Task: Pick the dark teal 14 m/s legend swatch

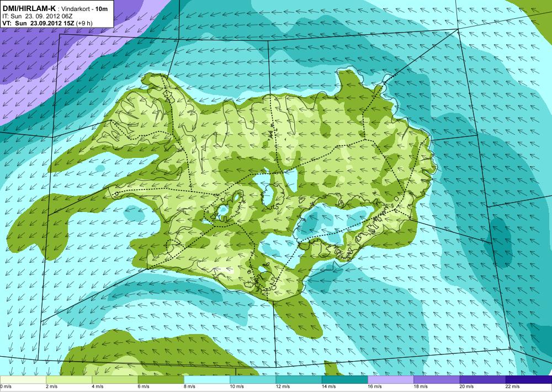Action: [345, 380]
